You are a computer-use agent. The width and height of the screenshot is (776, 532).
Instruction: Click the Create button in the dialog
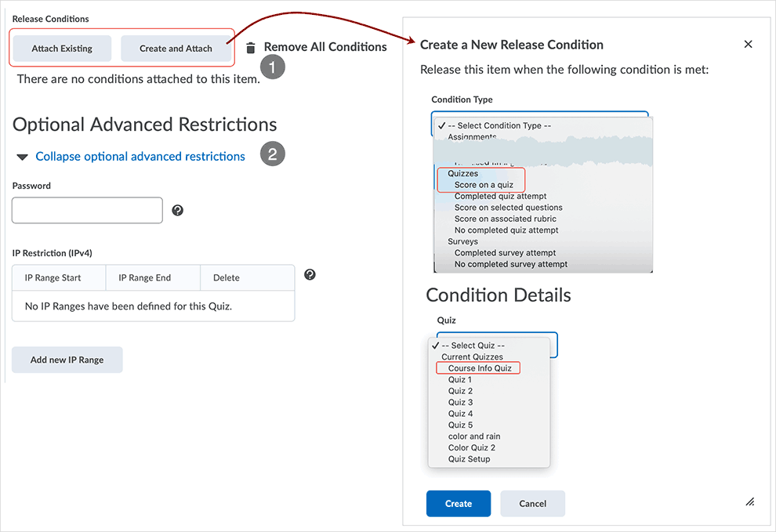pos(459,503)
